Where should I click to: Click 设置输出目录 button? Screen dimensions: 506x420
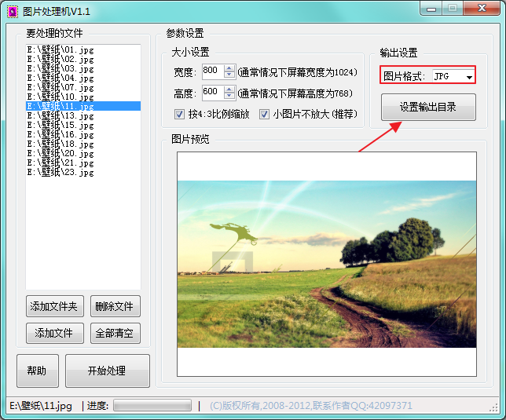pos(428,107)
